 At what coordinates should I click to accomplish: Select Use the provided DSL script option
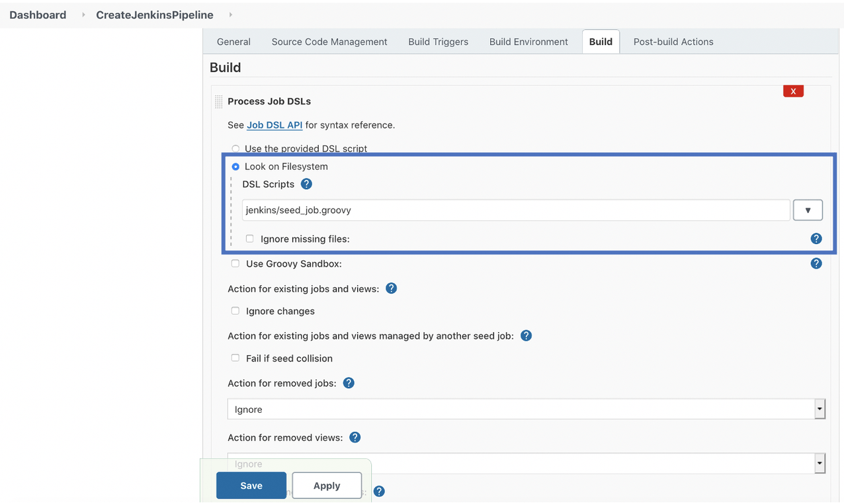click(x=235, y=149)
